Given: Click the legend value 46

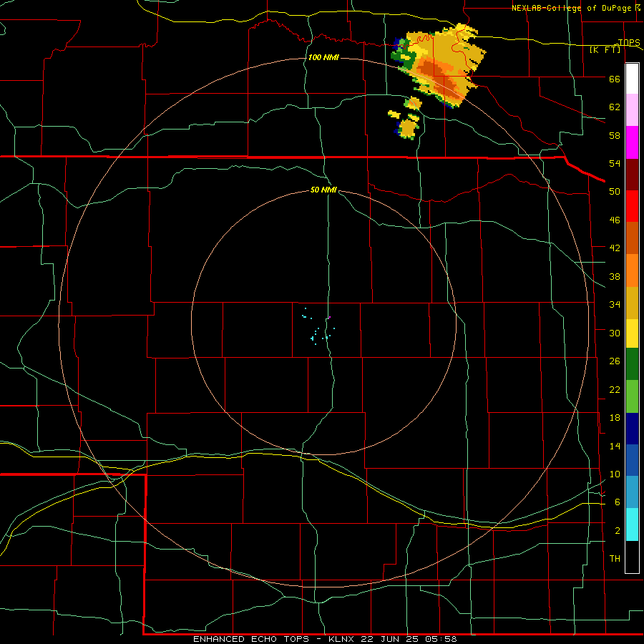Looking at the screenshot, I should tap(615, 220).
